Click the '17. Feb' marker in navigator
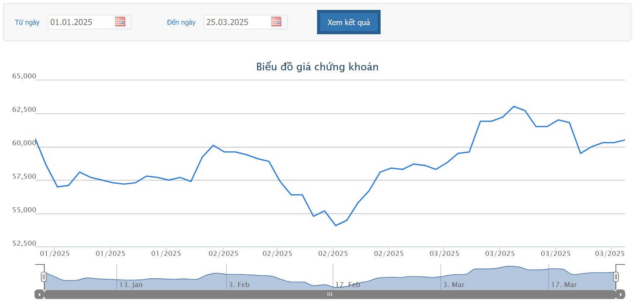Screen dimensions: 644x308 [x=348, y=285]
